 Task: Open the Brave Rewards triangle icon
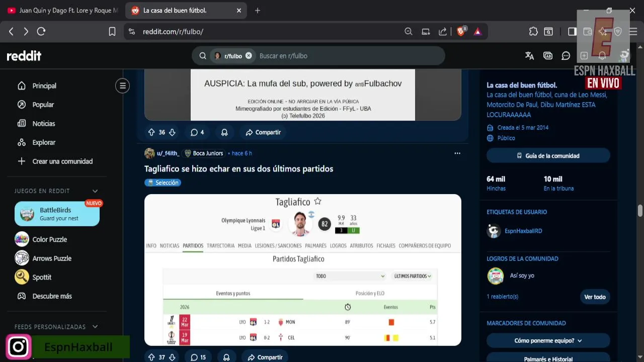click(477, 31)
